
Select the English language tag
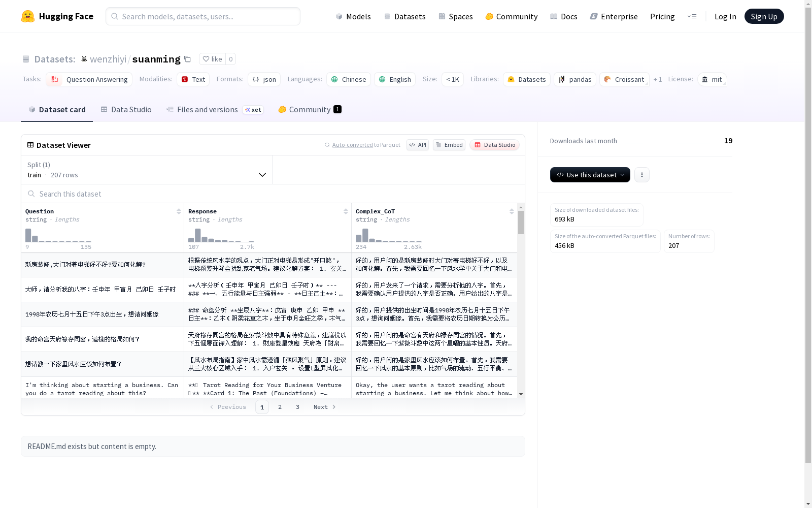[x=395, y=79]
